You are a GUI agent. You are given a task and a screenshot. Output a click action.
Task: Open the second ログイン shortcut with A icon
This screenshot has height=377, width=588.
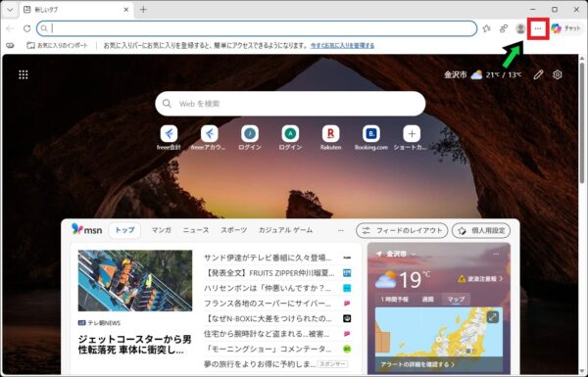(290, 138)
